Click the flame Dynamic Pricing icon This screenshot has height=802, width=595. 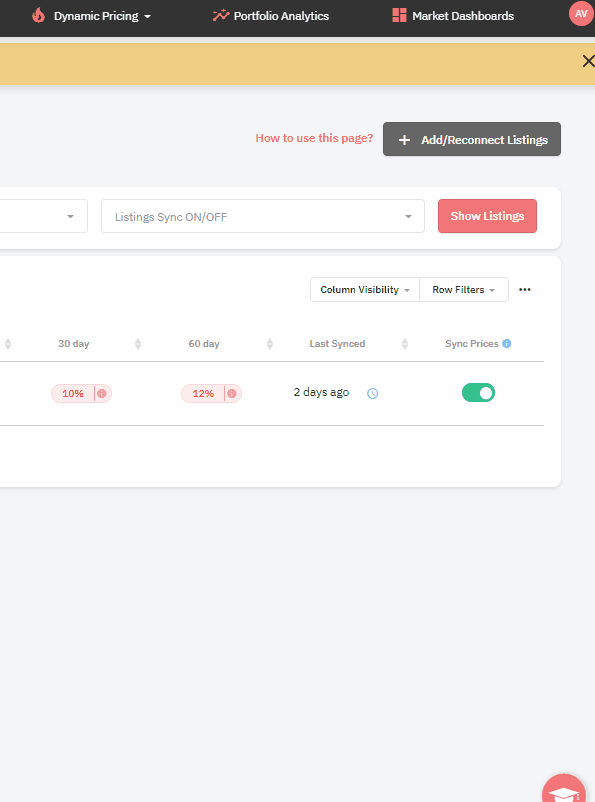(38, 15)
